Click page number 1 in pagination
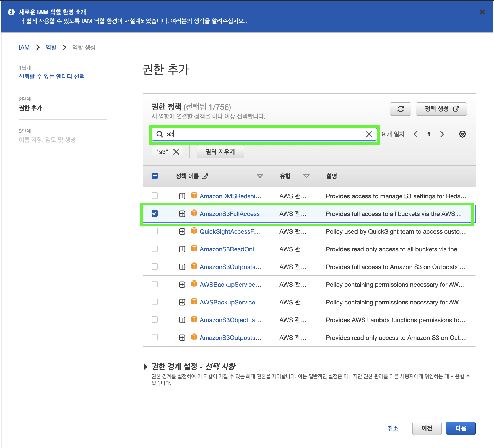 click(x=429, y=134)
